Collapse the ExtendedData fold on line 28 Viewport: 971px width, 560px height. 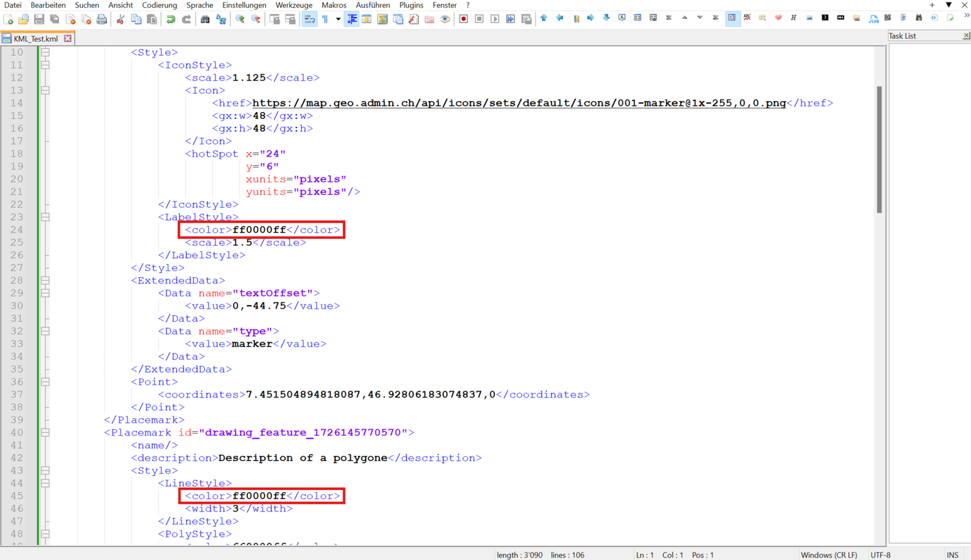pyautogui.click(x=45, y=280)
